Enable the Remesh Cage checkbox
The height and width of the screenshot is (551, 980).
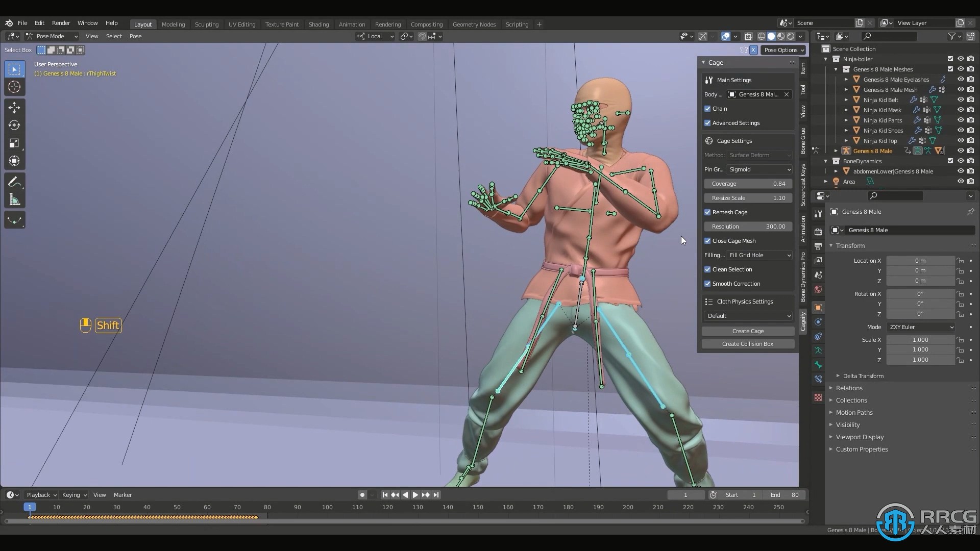tap(708, 212)
